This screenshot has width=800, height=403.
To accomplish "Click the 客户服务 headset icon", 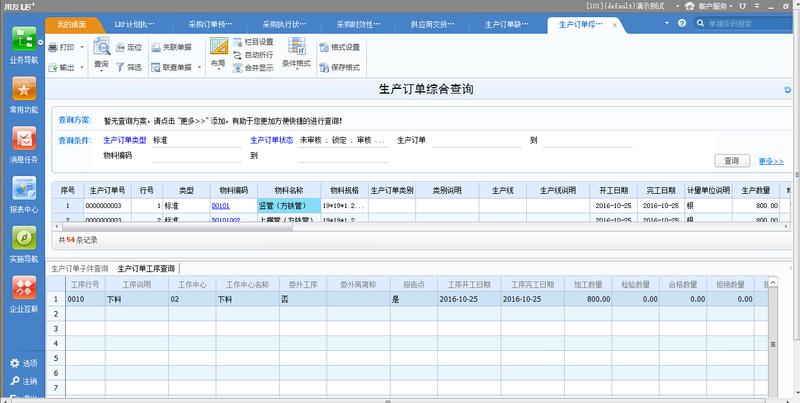I will 690,6.
